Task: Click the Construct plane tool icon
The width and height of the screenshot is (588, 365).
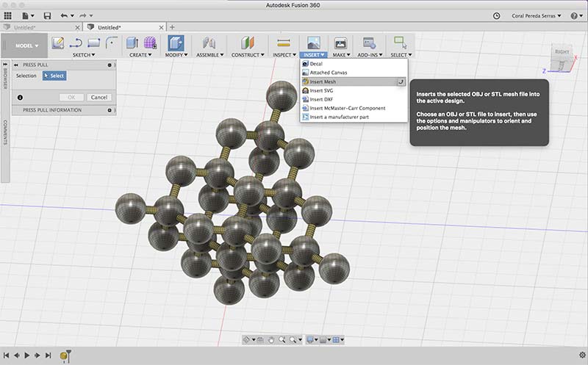Action: [x=248, y=43]
